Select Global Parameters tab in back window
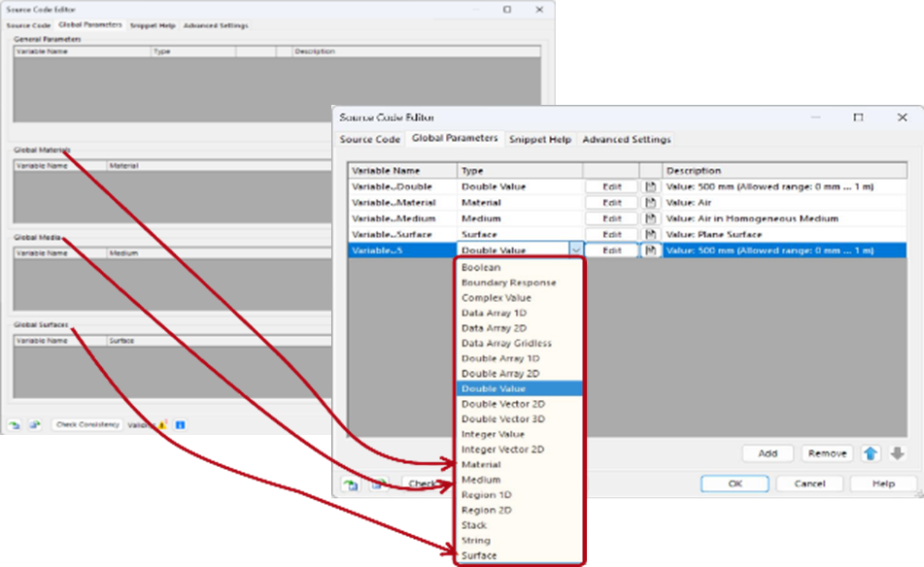Image resolution: width=924 pixels, height=567 pixels. click(x=90, y=24)
